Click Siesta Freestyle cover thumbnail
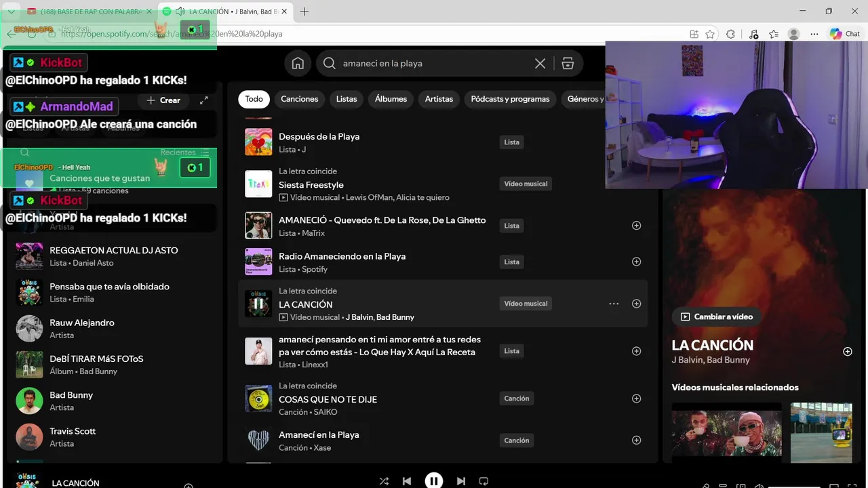Viewport: 868px width, 488px height. coord(258,184)
